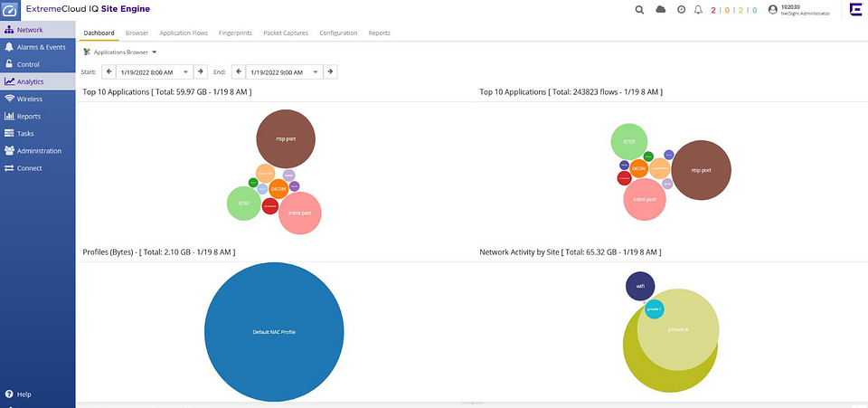The height and width of the screenshot is (408, 868).
Task: Click the red critical alarm count
Action: coord(714,9)
